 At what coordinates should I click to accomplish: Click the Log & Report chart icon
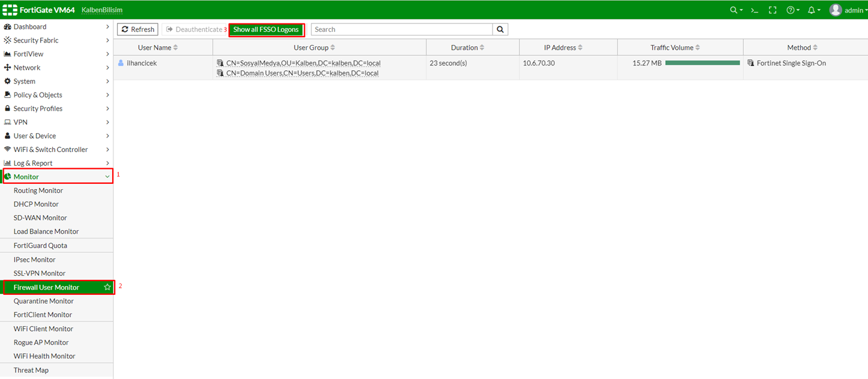8,163
